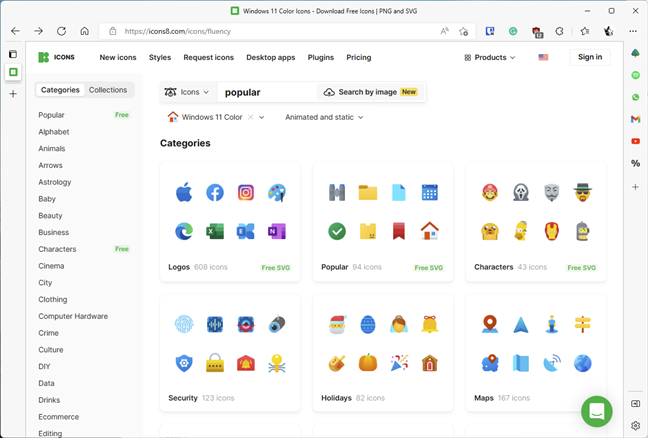The width and height of the screenshot is (648, 438).
Task: Open the Security category title link
Action: pos(183,398)
